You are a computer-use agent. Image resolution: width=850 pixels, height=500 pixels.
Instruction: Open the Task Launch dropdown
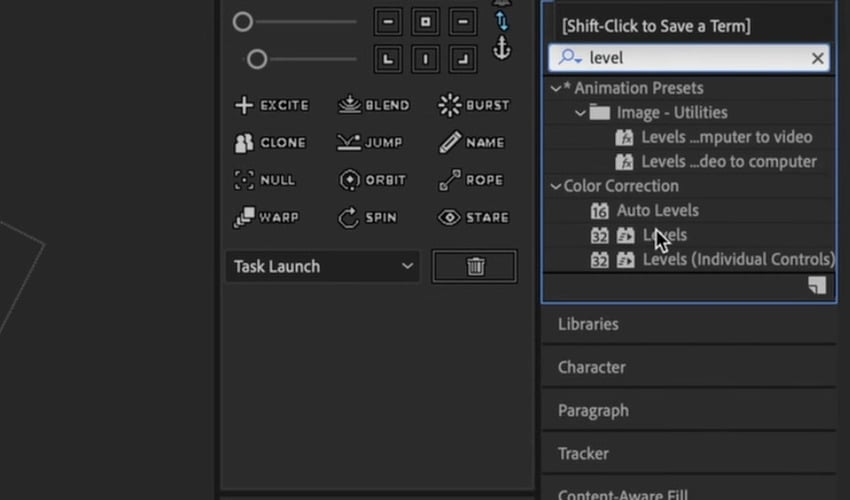[323, 266]
